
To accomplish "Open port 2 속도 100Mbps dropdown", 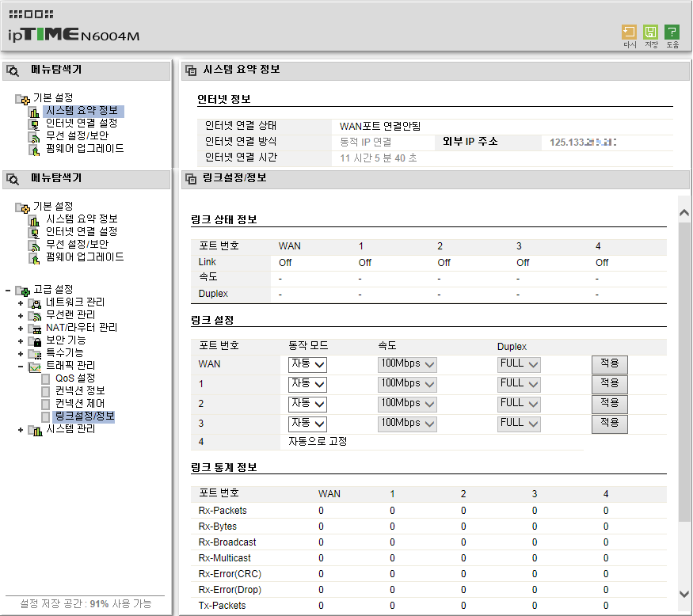I will pyautogui.click(x=407, y=404).
